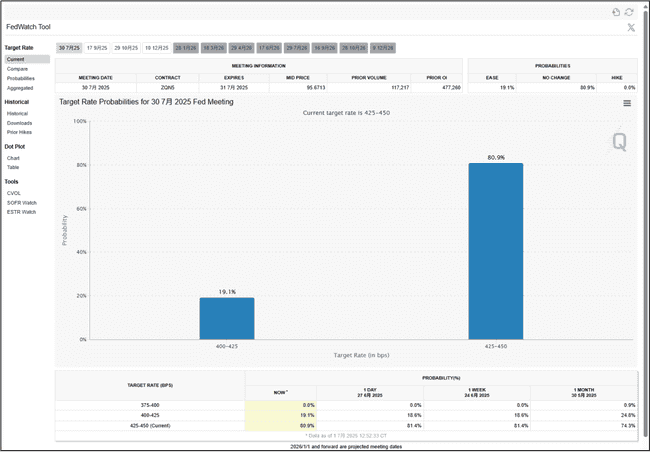Viewport: 650px width, 452px height.
Task: Select the 29 7月26 meeting tab
Action: pyautogui.click(x=297, y=48)
